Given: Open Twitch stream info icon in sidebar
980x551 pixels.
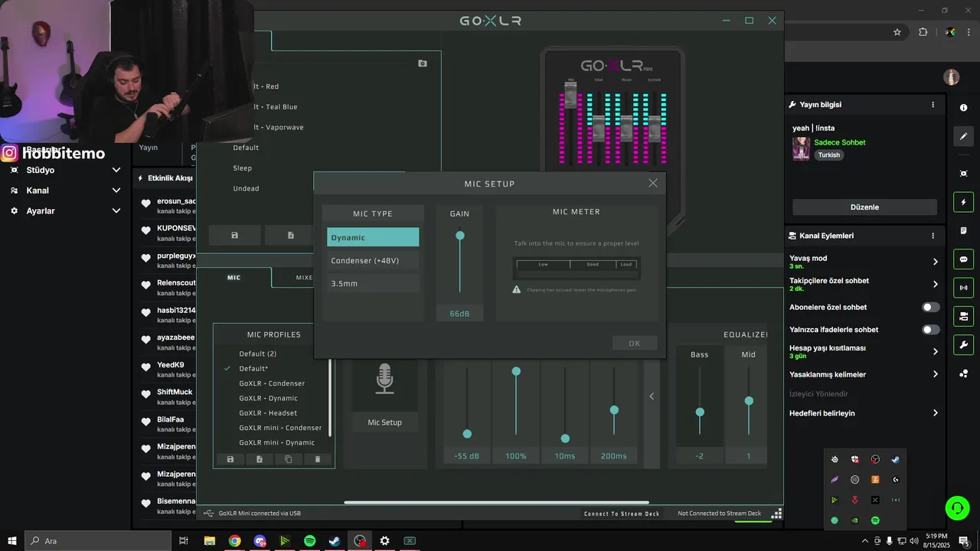Looking at the screenshot, I should pyautogui.click(x=963, y=107).
